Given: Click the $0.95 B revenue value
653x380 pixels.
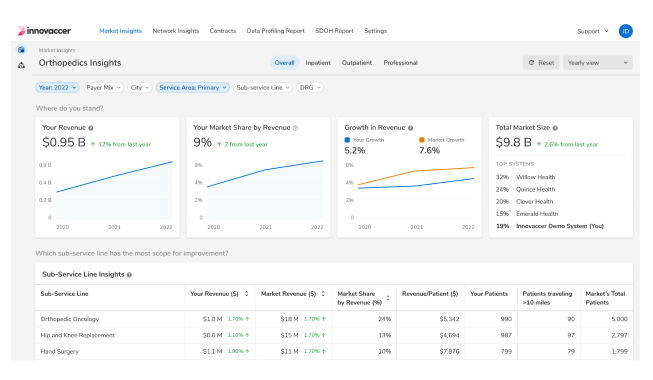Looking at the screenshot, I should [64, 142].
